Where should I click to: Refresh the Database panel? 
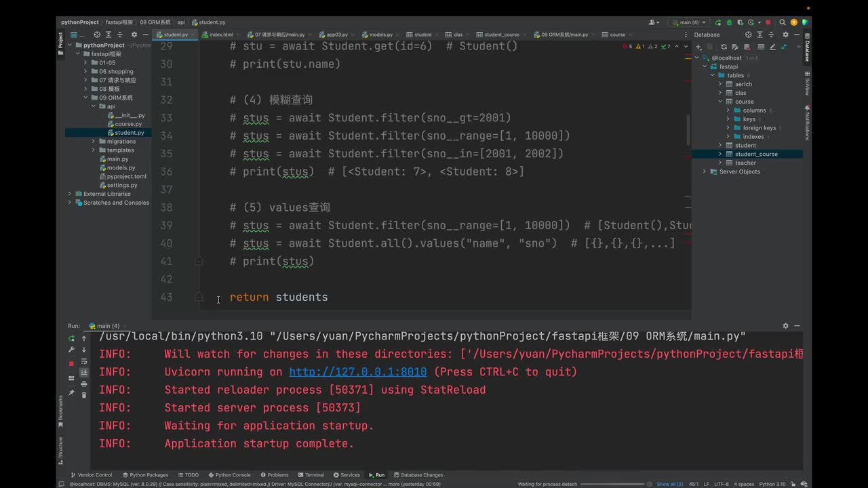(724, 47)
